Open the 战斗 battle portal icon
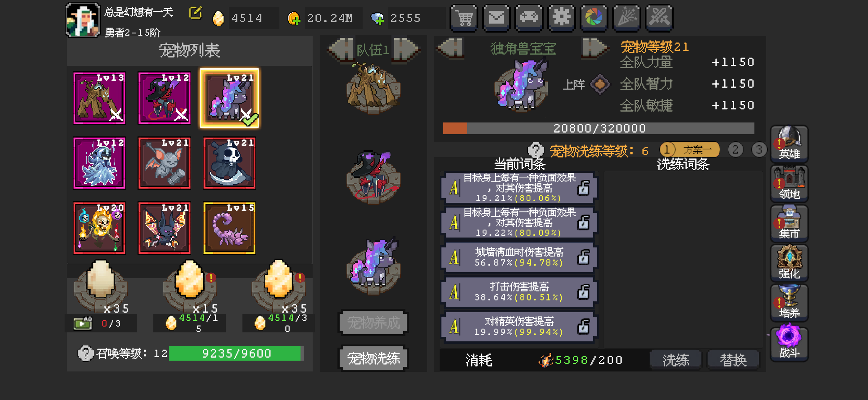The width and height of the screenshot is (868, 400). click(789, 342)
